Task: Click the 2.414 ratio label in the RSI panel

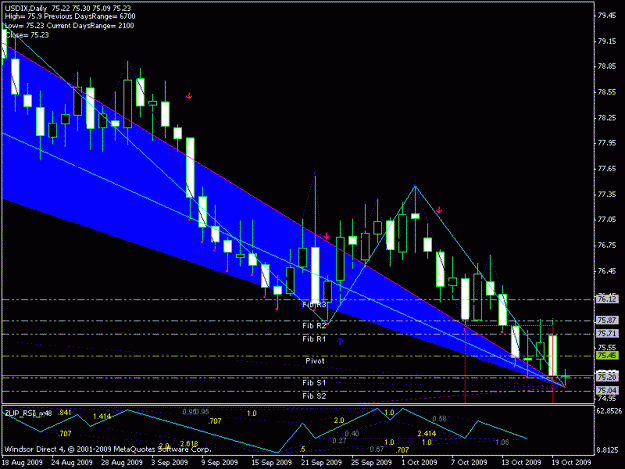Action: click(427, 434)
